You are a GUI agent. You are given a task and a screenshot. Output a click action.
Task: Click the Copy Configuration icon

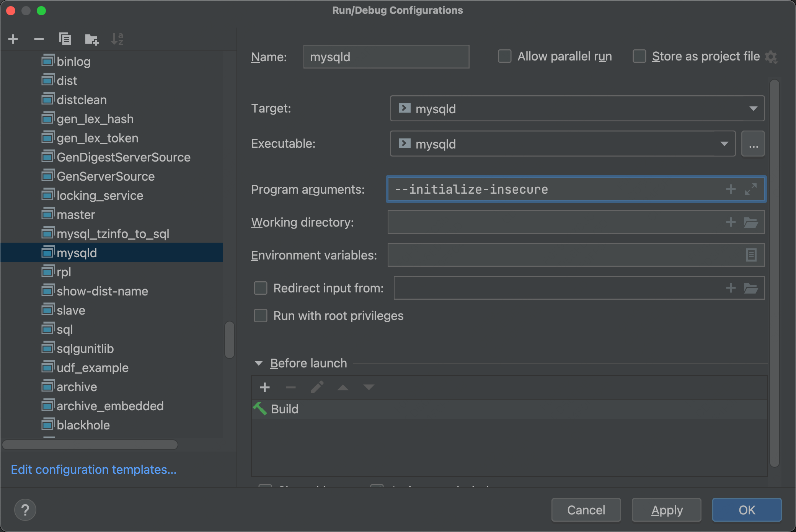[65, 39]
